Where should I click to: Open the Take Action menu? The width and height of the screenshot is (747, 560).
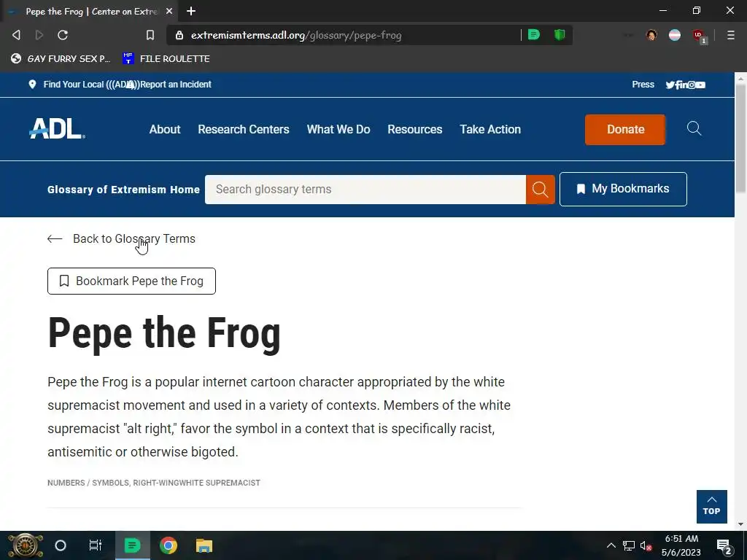point(490,130)
